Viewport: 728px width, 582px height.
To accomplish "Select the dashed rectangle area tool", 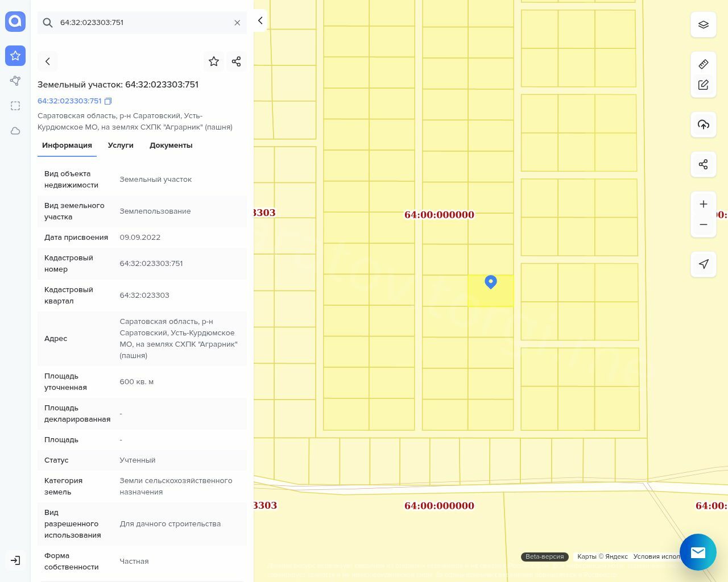I will 15,106.
